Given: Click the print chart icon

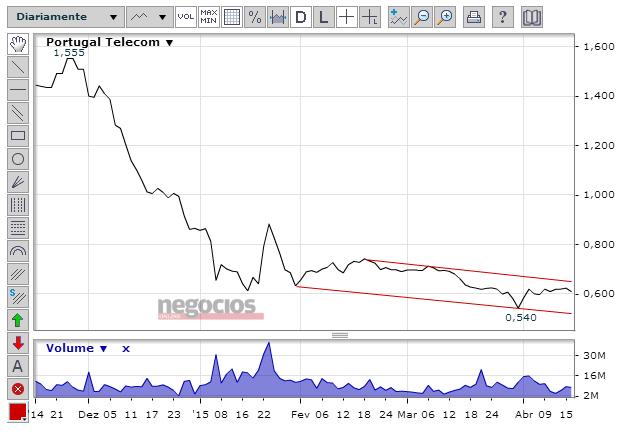Looking at the screenshot, I should [474, 17].
